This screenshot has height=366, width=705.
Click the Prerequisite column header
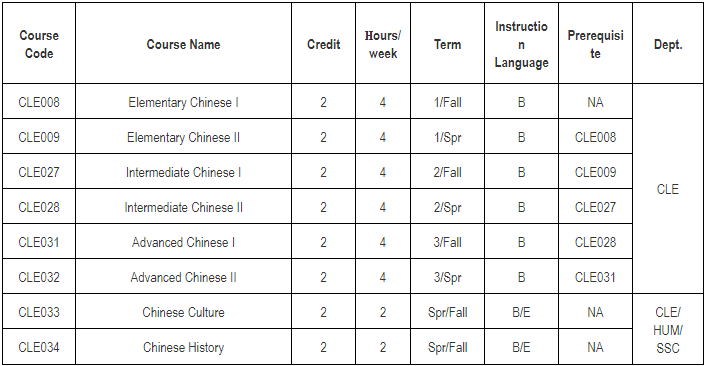tap(595, 44)
